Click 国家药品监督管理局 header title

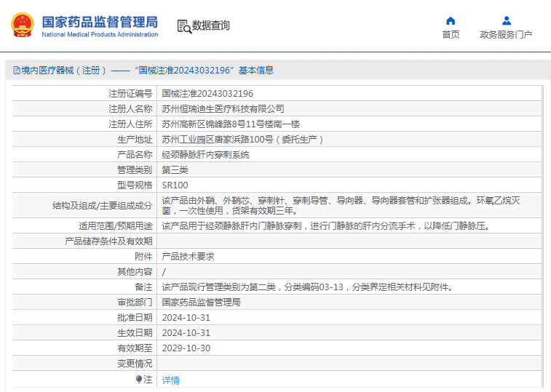pyautogui.click(x=100, y=22)
